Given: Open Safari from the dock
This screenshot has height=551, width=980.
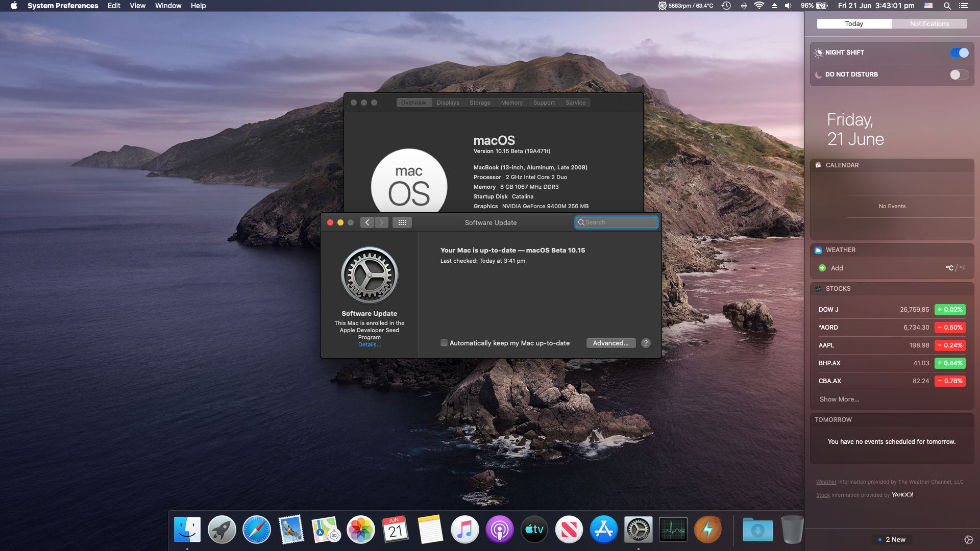Looking at the screenshot, I should click(x=256, y=530).
